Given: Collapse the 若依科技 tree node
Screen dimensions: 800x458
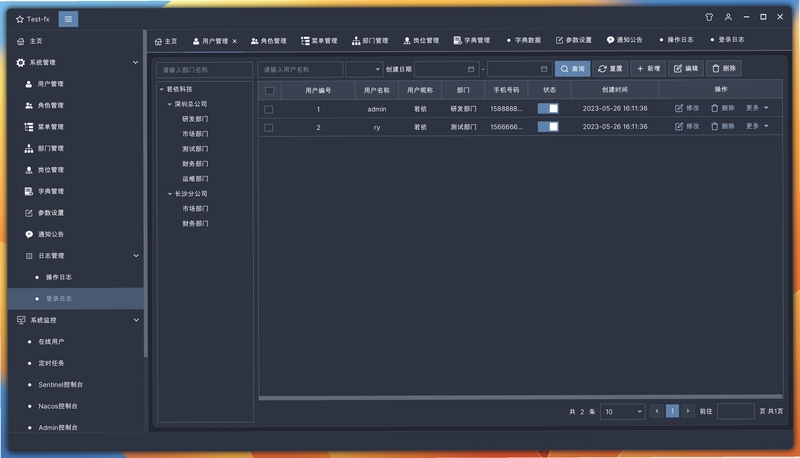Looking at the screenshot, I should (x=162, y=89).
